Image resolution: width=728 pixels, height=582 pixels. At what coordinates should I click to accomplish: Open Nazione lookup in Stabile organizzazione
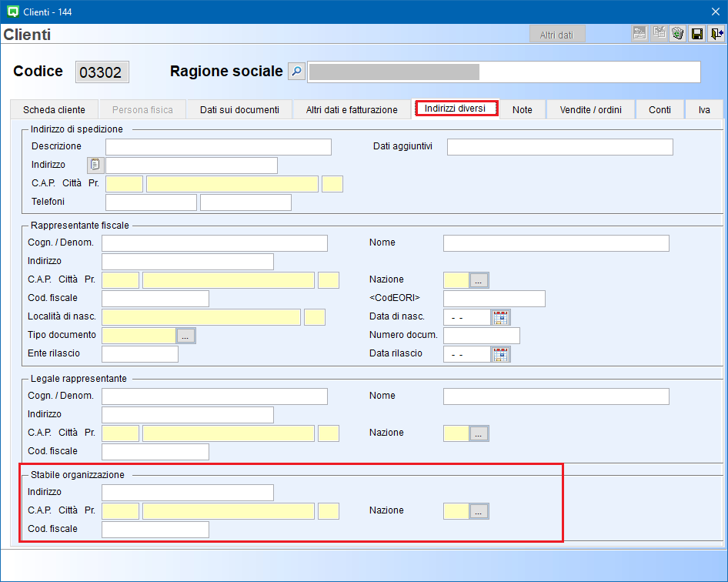click(479, 511)
